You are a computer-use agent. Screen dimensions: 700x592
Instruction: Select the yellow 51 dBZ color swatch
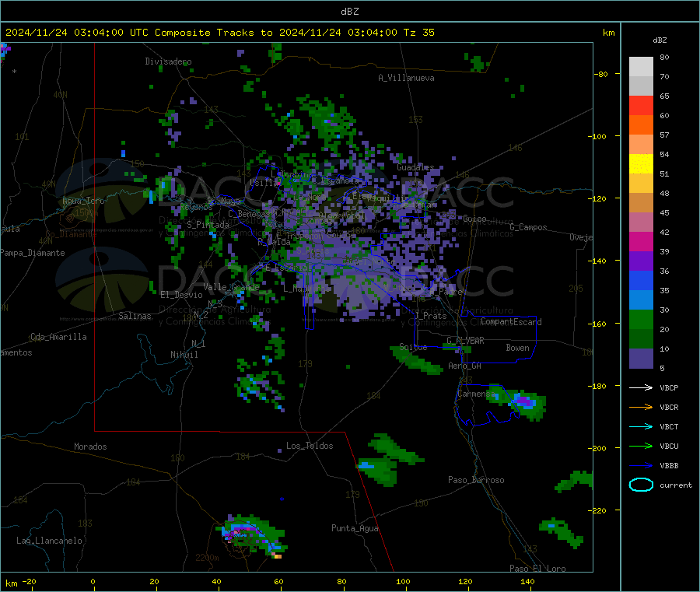[x=641, y=164]
